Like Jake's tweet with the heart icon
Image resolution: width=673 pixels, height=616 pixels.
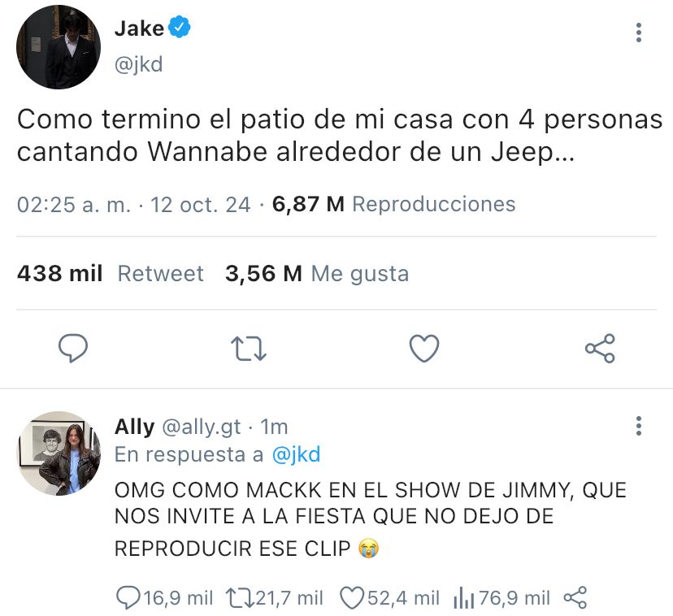tap(424, 348)
